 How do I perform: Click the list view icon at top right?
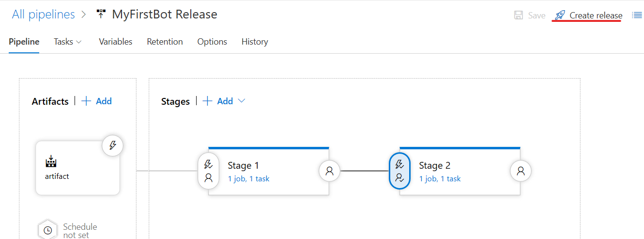(637, 16)
